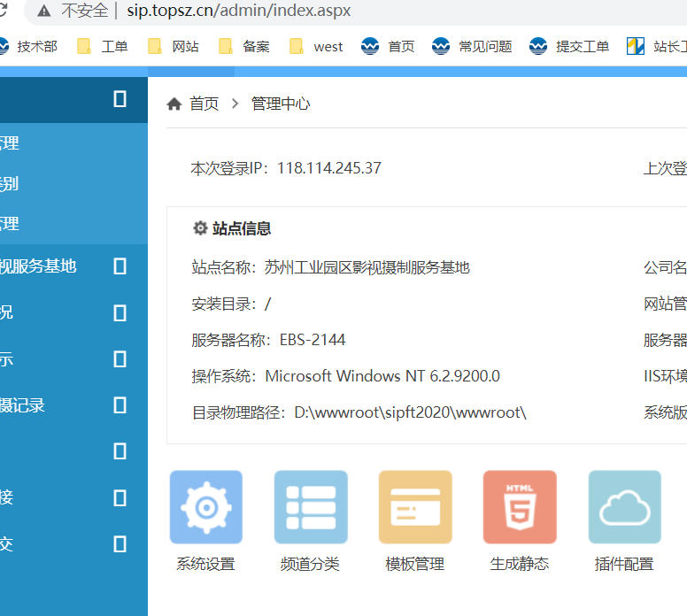The width and height of the screenshot is (687, 616).
Task: Open the 工单 bookmark folder
Action: click(x=103, y=46)
